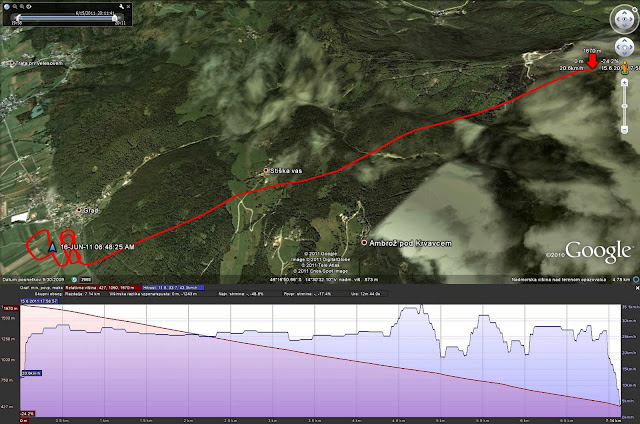Screen dimensions: 640x424
Task: Toggle the time slider animation icon
Action: (29, 7)
